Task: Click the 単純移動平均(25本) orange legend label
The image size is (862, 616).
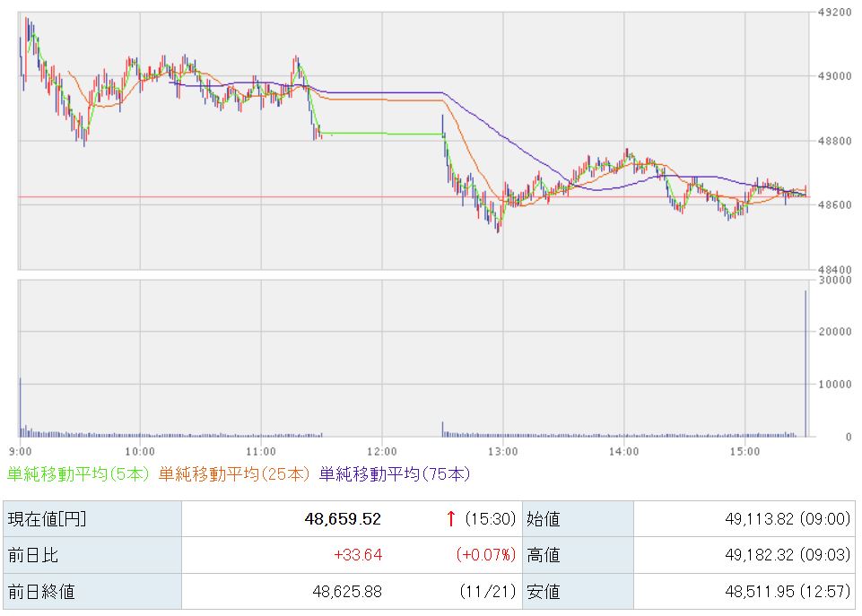Action: 234,473
